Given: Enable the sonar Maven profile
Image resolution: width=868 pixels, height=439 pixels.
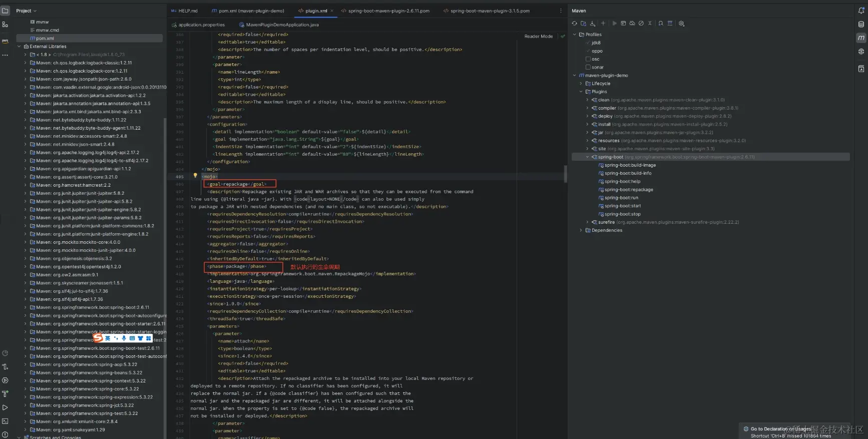Looking at the screenshot, I should [x=588, y=67].
